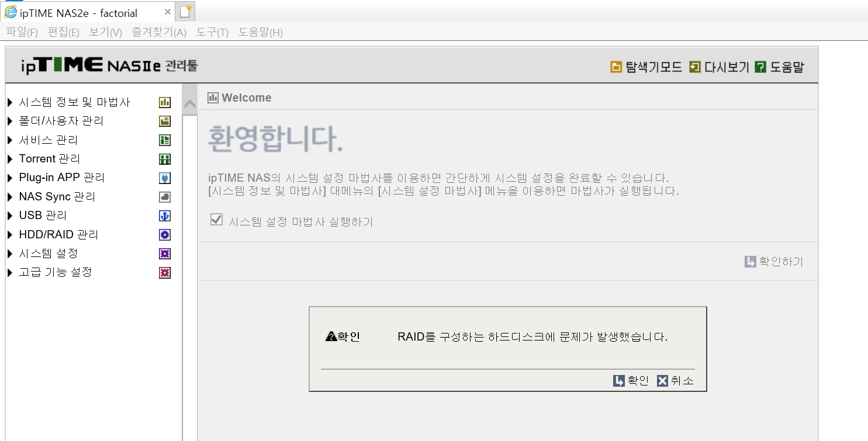Open the 도움말(H) menu
The height and width of the screenshot is (441, 868).
point(261,32)
